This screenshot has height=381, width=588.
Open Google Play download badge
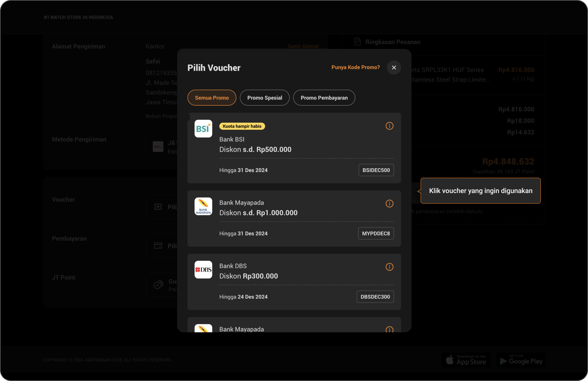(521, 360)
